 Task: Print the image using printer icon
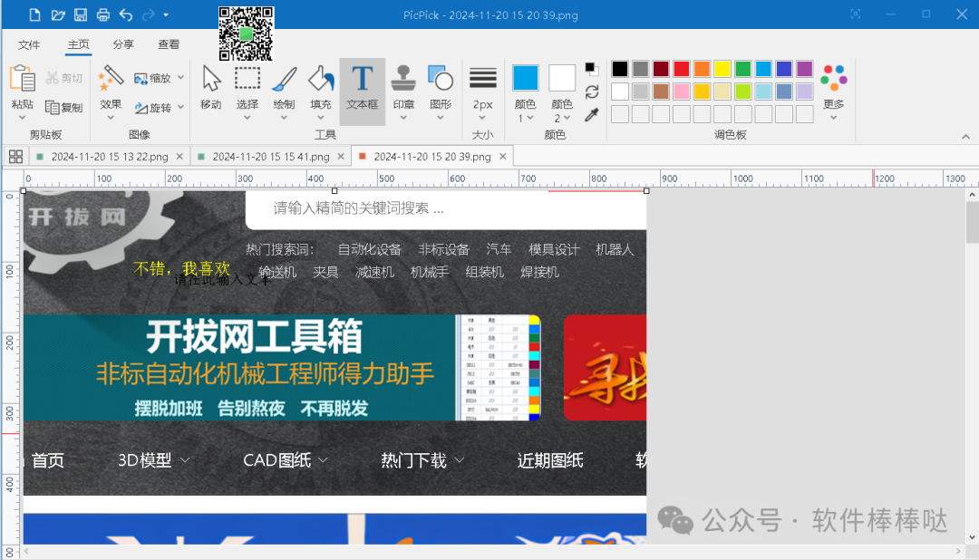click(103, 14)
